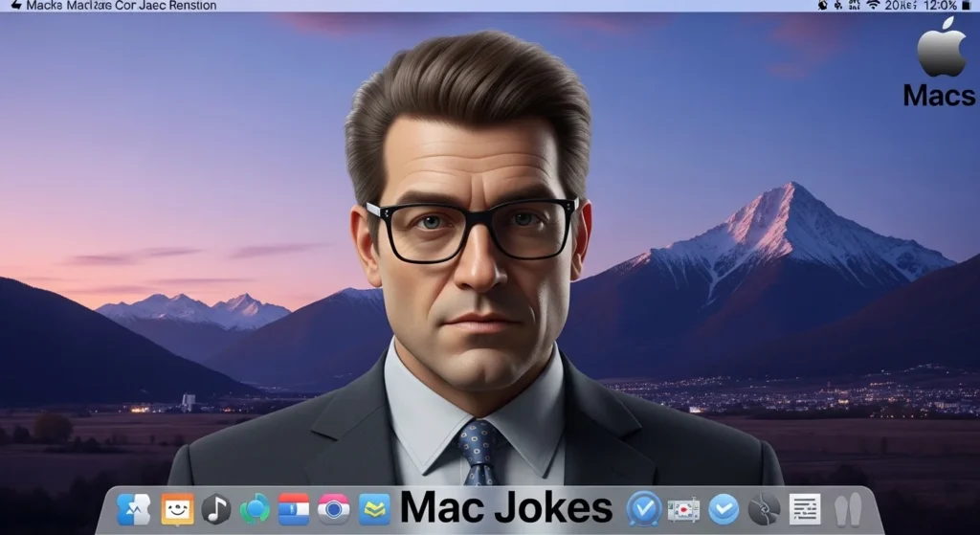Click the teal globe dock icon
Screen dimensions: 980x535
(255, 509)
